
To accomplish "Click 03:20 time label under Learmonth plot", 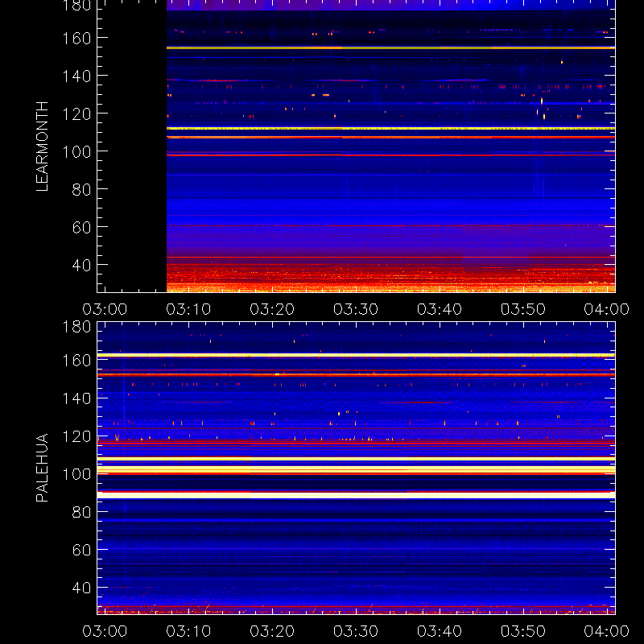I will [x=272, y=309].
